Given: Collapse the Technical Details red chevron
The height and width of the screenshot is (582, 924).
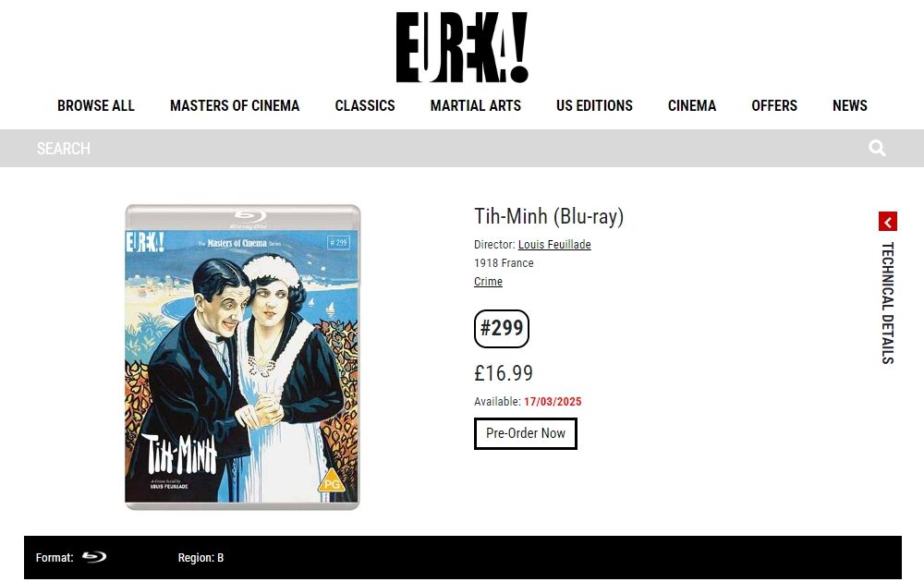Looking at the screenshot, I should click(887, 222).
